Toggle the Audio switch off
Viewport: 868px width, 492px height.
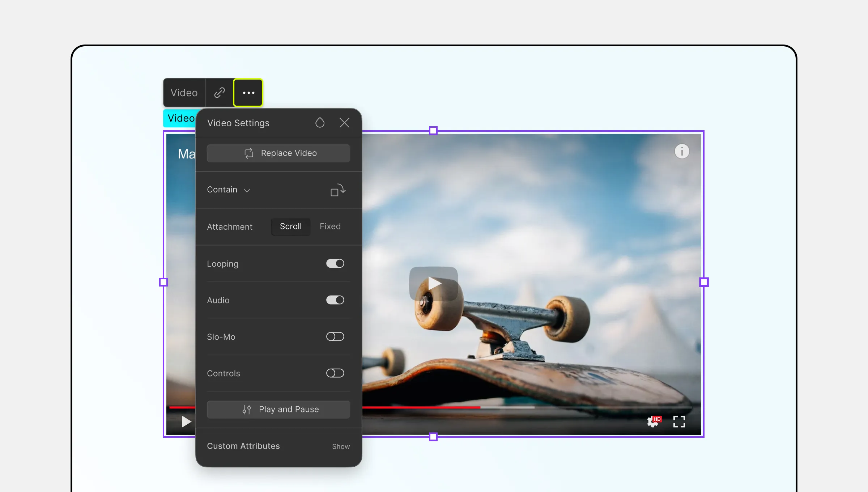click(335, 300)
